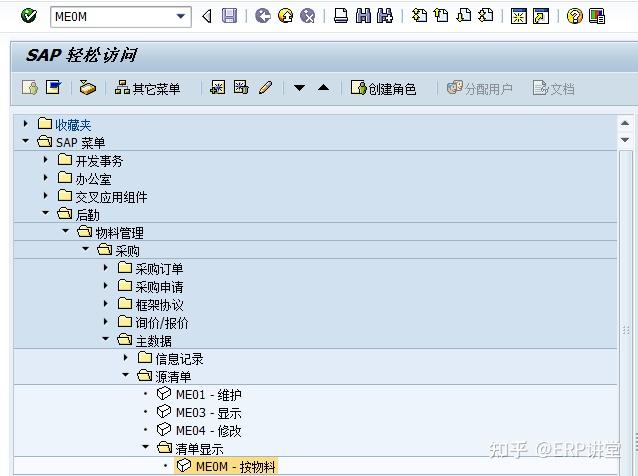Screen dimensions: 638x476
Task: Collapse the 物料管理 folder
Action: [66, 231]
